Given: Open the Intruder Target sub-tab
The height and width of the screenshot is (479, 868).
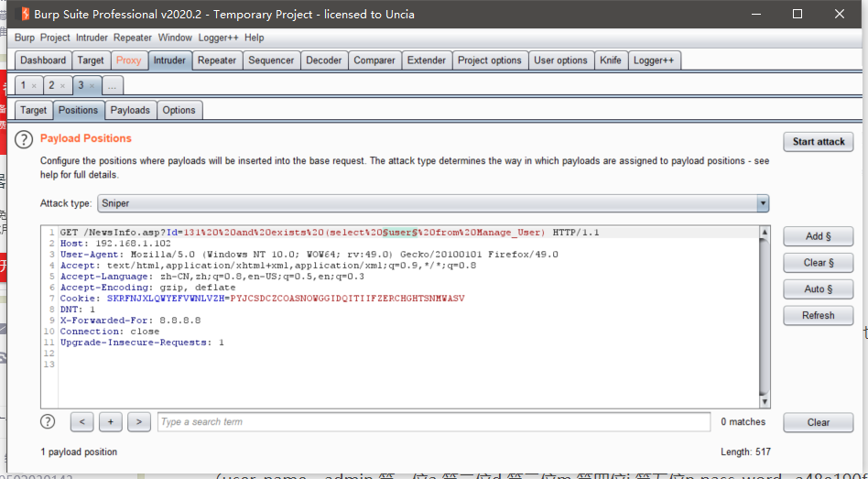Looking at the screenshot, I should click(x=33, y=110).
